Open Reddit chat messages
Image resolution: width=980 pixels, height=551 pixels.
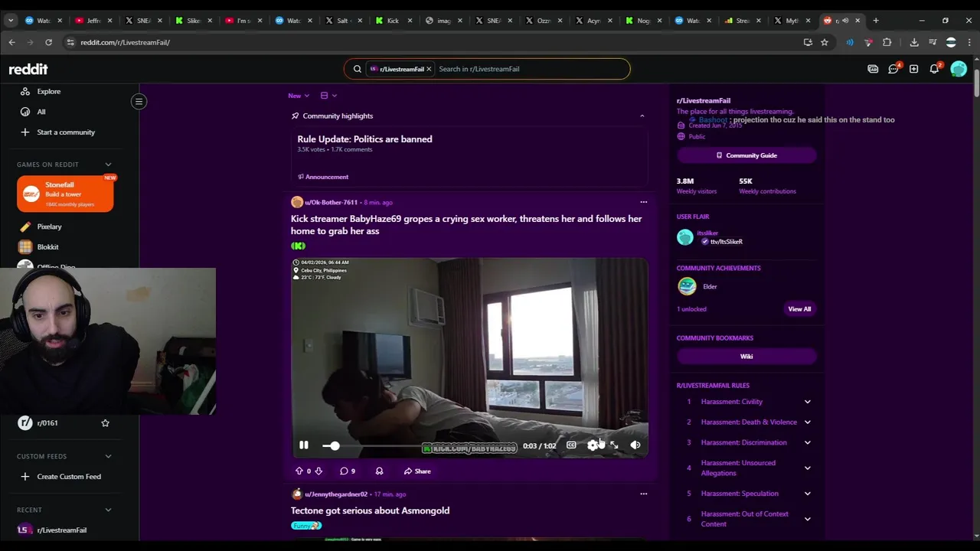coord(893,69)
